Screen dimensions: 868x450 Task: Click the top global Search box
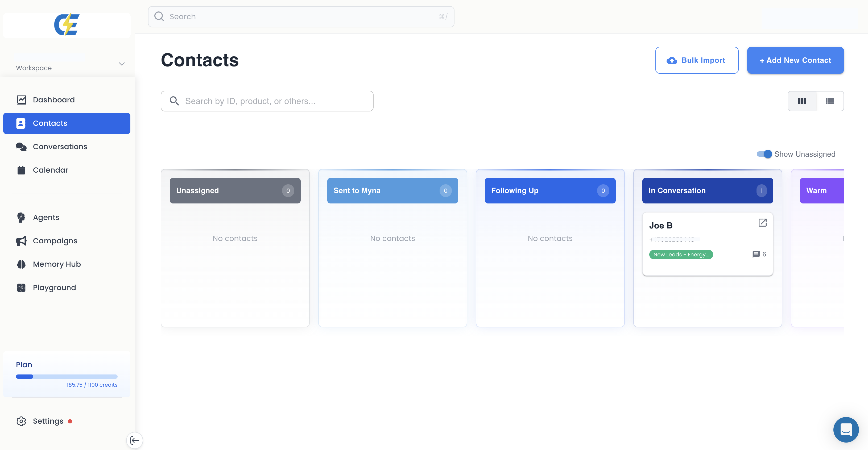pyautogui.click(x=301, y=16)
